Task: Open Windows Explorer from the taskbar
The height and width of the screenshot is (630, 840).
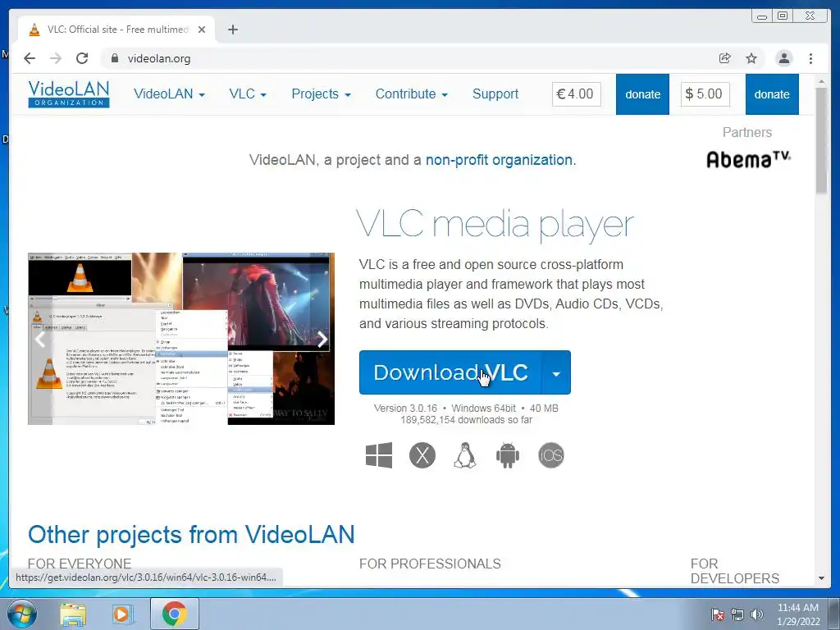Action: click(x=73, y=614)
